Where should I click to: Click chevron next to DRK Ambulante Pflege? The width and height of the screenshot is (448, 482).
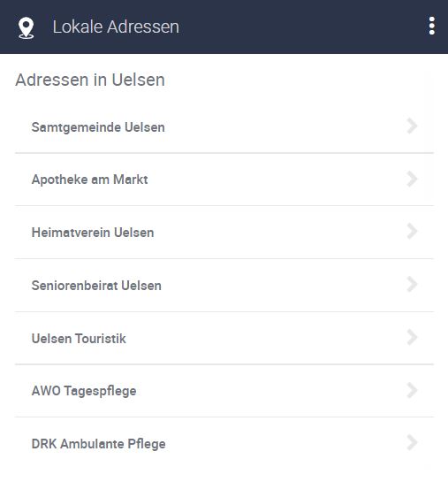pos(412,443)
